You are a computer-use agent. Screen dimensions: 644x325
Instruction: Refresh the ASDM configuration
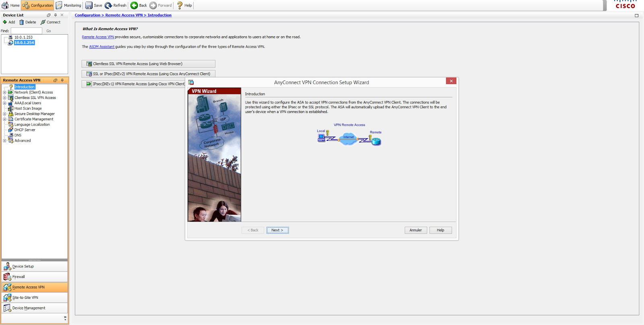click(116, 5)
